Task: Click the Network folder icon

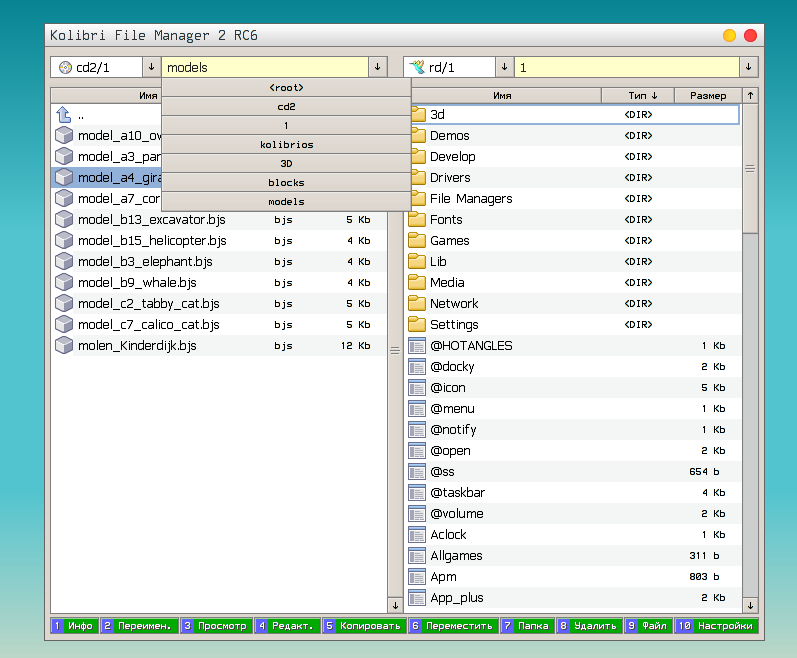Action: click(417, 303)
